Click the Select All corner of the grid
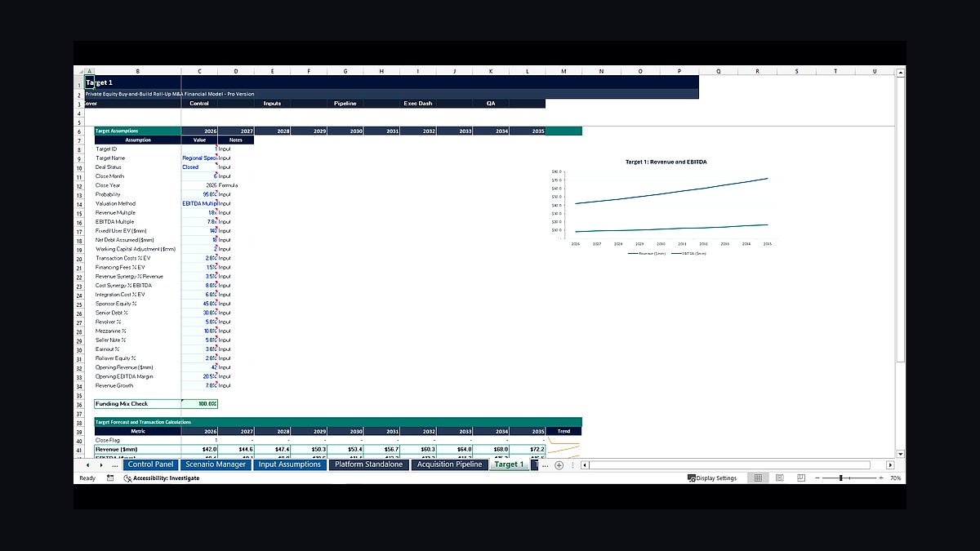Image resolution: width=980 pixels, height=551 pixels. tap(79, 72)
